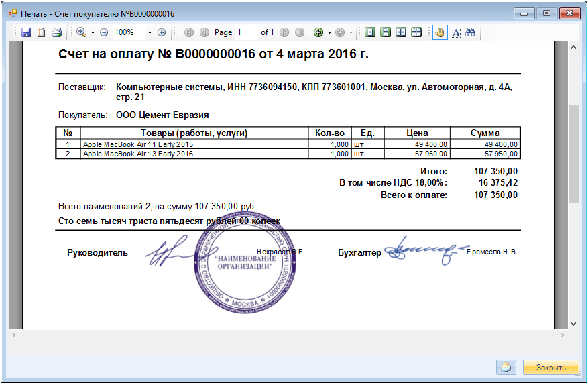This screenshot has width=588, height=383.
Task: Switch to single page view
Action: click(370, 32)
